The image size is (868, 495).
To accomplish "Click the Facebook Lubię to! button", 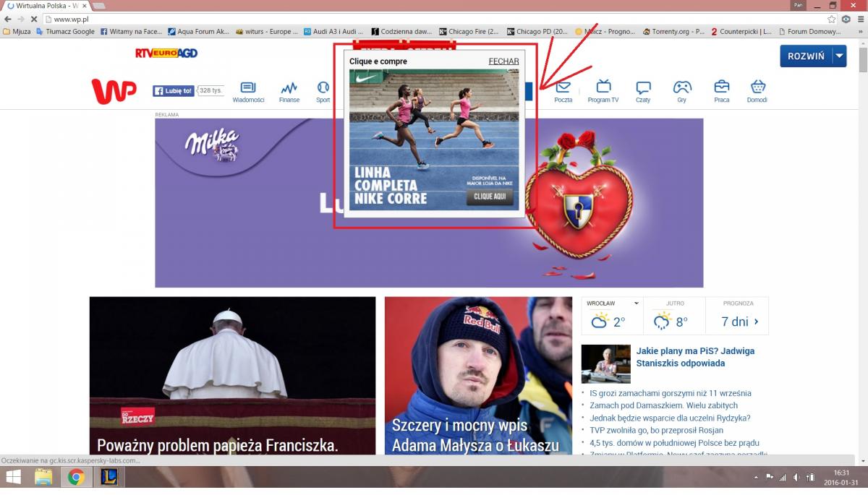I will tap(174, 91).
